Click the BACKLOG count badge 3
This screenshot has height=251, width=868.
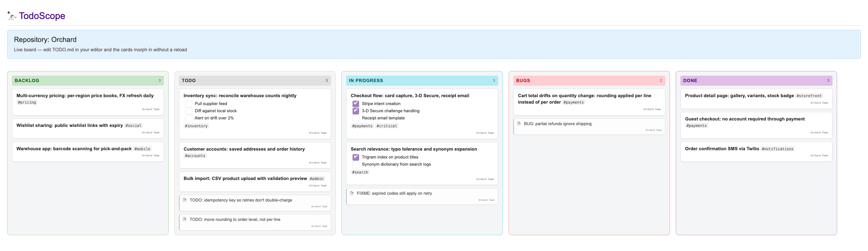pyautogui.click(x=160, y=81)
